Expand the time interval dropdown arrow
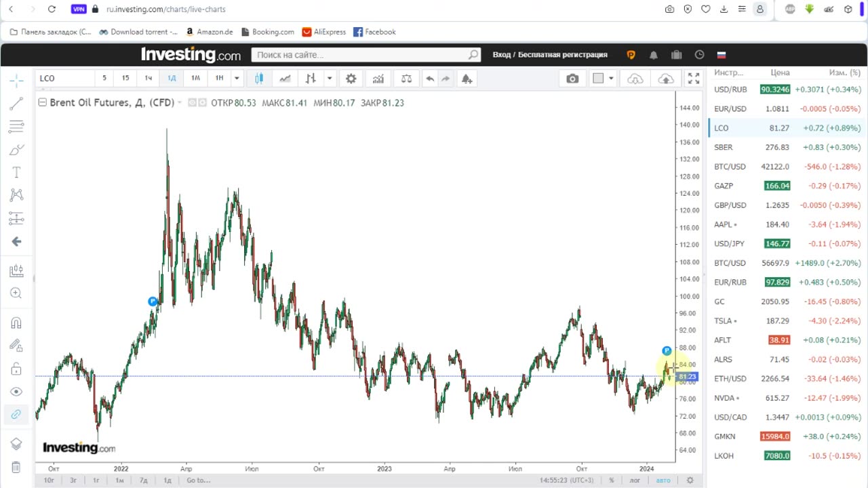This screenshot has width=868, height=488. click(x=237, y=78)
